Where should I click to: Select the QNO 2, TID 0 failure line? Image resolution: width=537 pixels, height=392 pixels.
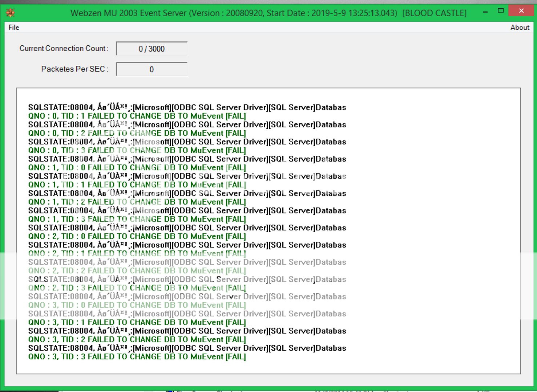[x=137, y=237]
